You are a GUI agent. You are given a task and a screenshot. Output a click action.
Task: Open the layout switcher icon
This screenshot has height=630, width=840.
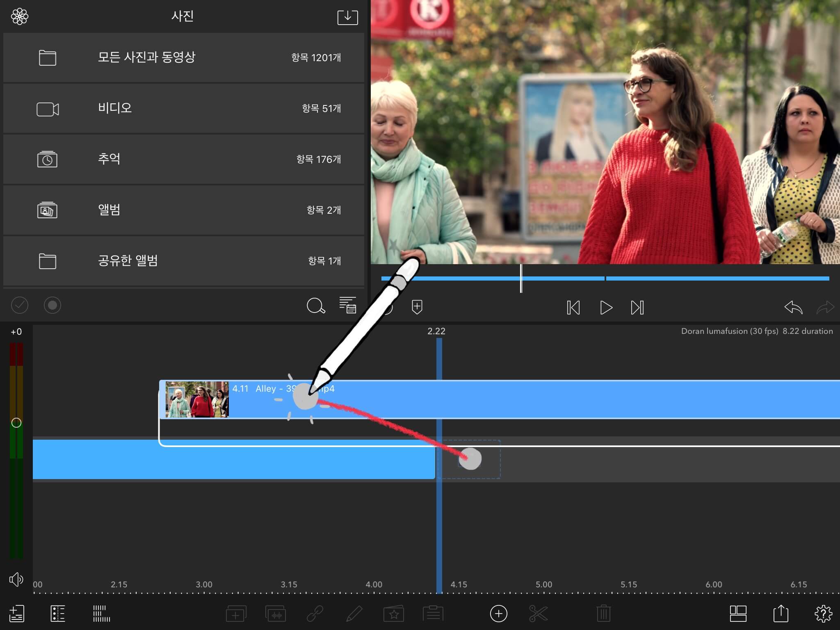pos(738,614)
